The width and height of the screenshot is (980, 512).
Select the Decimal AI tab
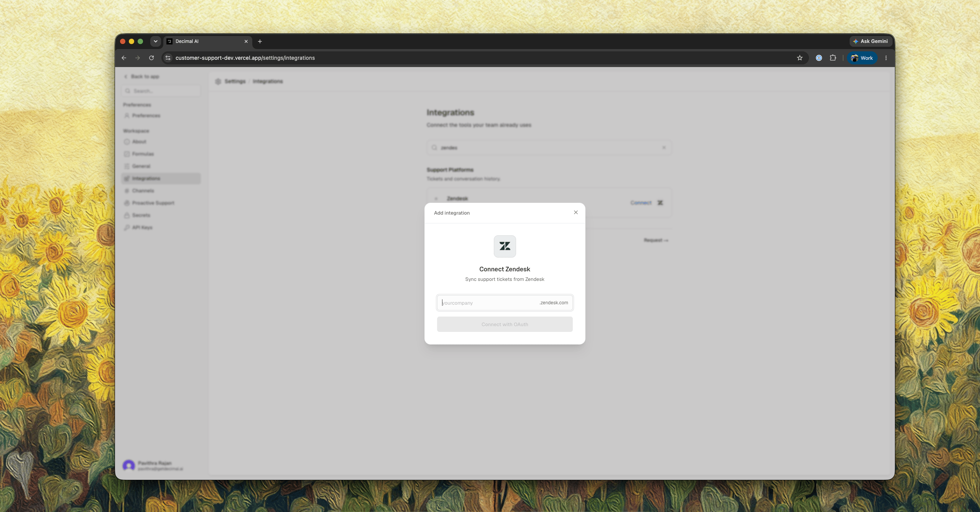click(208, 41)
